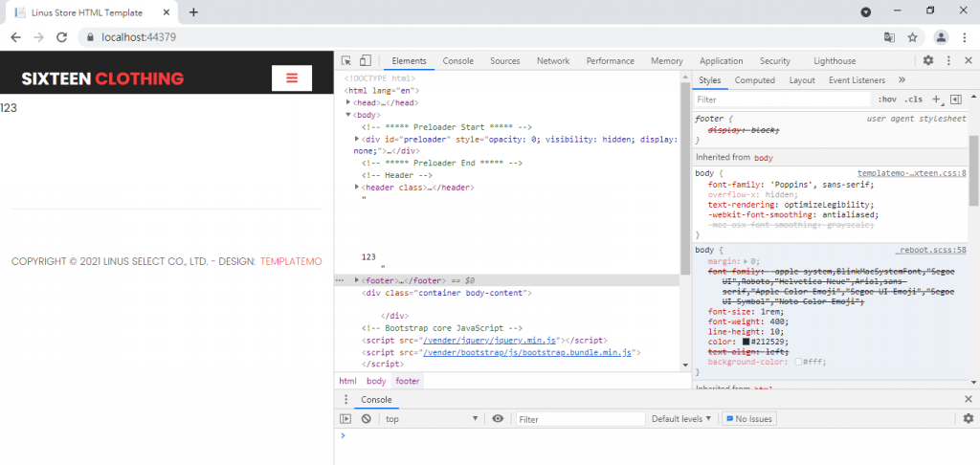Show console sidebar icon
Viewport: 980px width, 465px height.
pyautogui.click(x=345, y=419)
